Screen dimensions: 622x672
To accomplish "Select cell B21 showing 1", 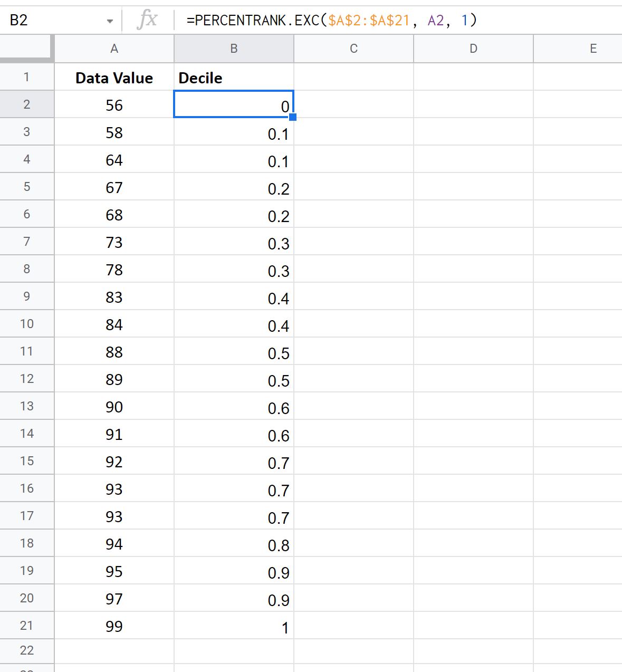I will (234, 626).
